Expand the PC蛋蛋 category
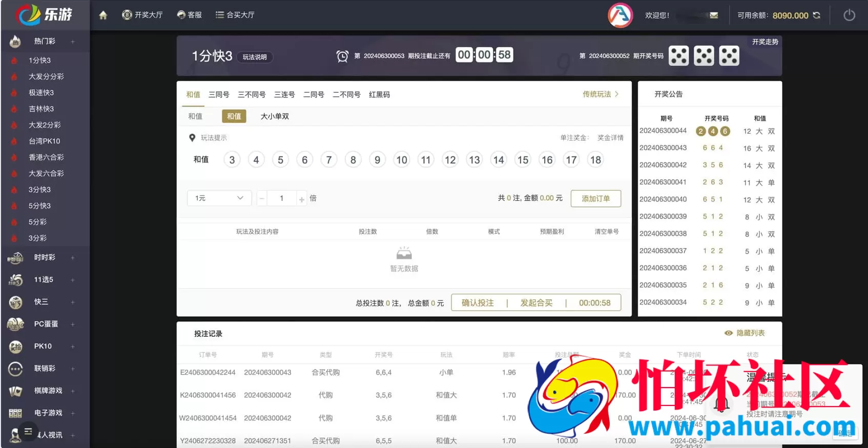 tap(73, 324)
